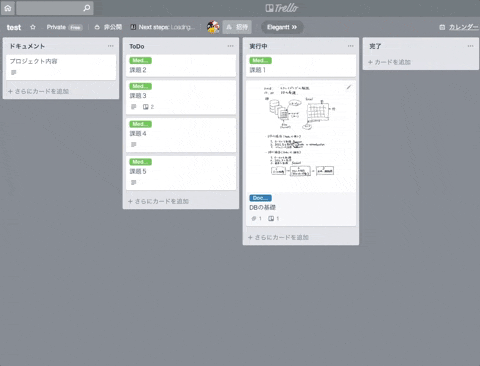Add another card to 実行中 list
The image size is (480, 366).
pyautogui.click(x=278, y=237)
